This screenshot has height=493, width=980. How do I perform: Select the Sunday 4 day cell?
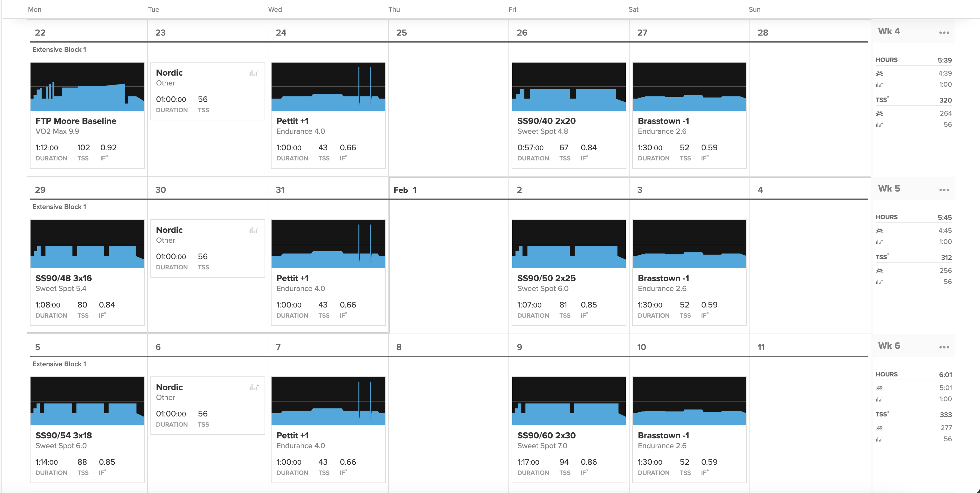[810, 255]
